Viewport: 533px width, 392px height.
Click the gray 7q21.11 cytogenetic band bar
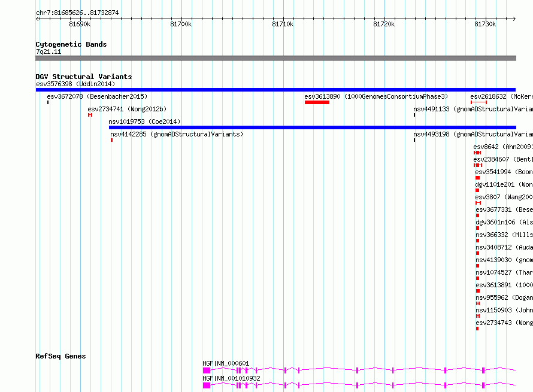275,58
